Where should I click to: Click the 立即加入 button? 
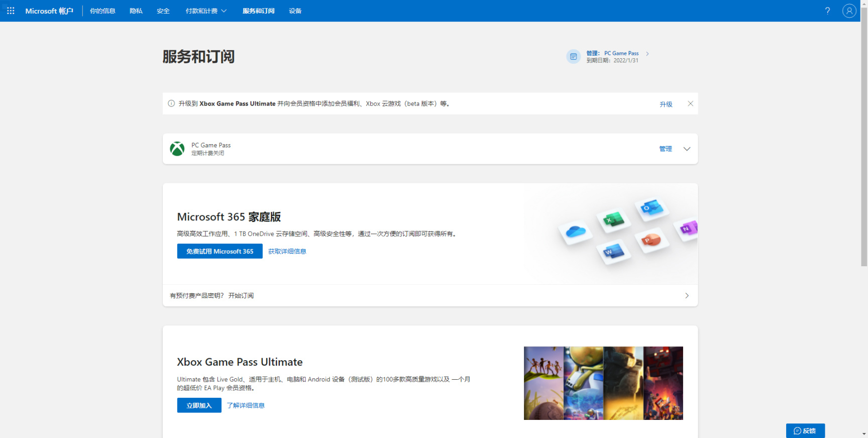[x=199, y=405]
